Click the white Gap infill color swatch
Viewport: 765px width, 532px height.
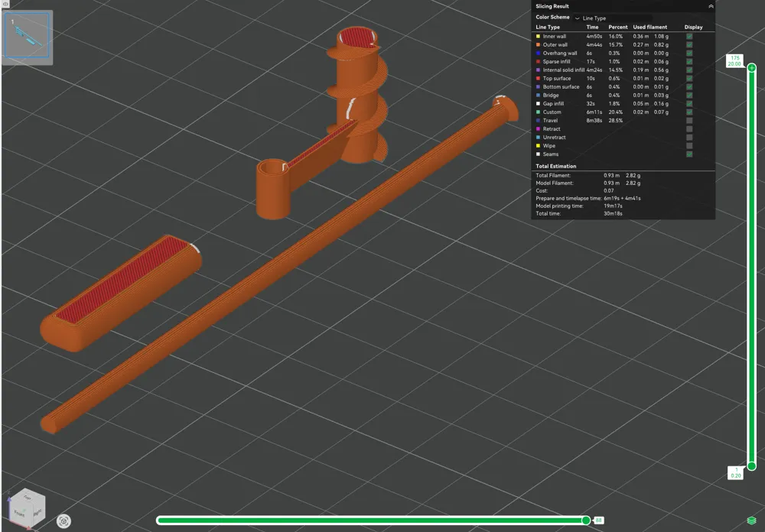click(538, 103)
